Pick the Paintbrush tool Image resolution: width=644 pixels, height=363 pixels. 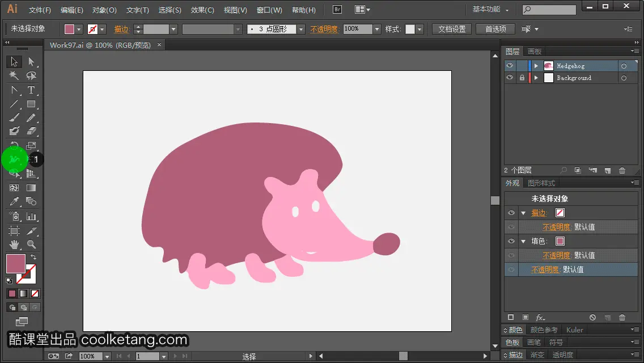tap(14, 118)
